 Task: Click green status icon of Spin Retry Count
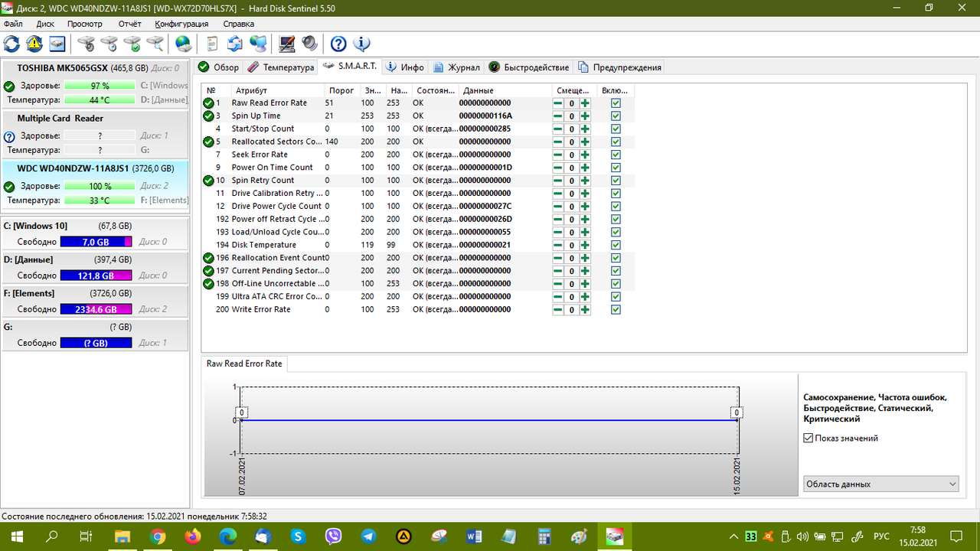click(x=208, y=181)
